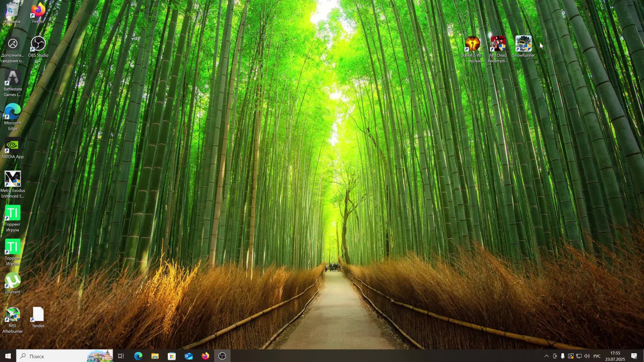Open Microsoft Store from the taskbar

(172, 356)
